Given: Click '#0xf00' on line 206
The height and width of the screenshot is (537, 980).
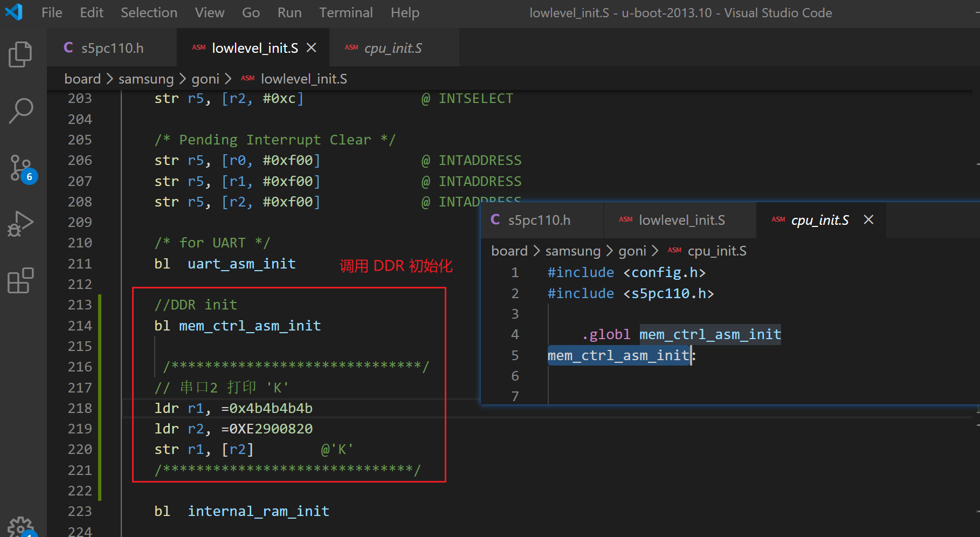Looking at the screenshot, I should point(288,160).
